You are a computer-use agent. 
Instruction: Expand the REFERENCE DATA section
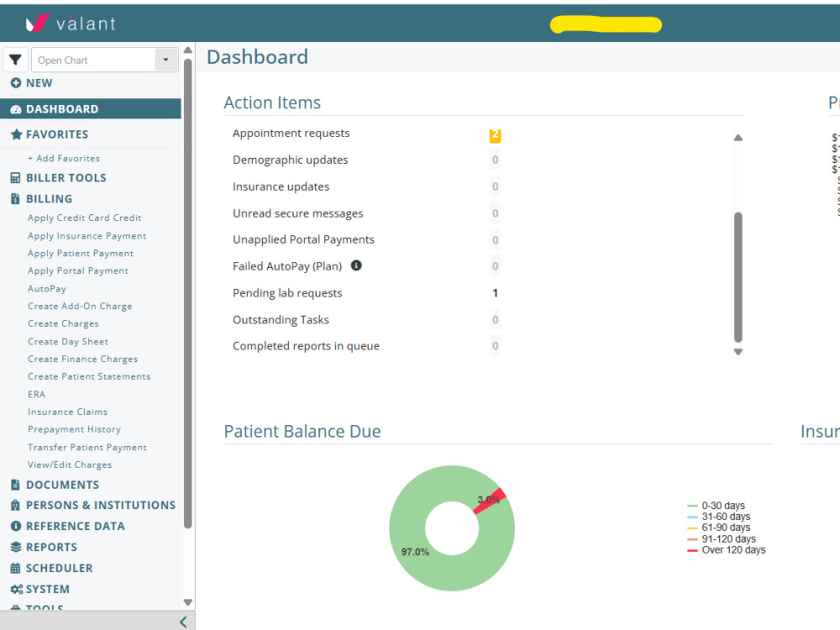(76, 526)
